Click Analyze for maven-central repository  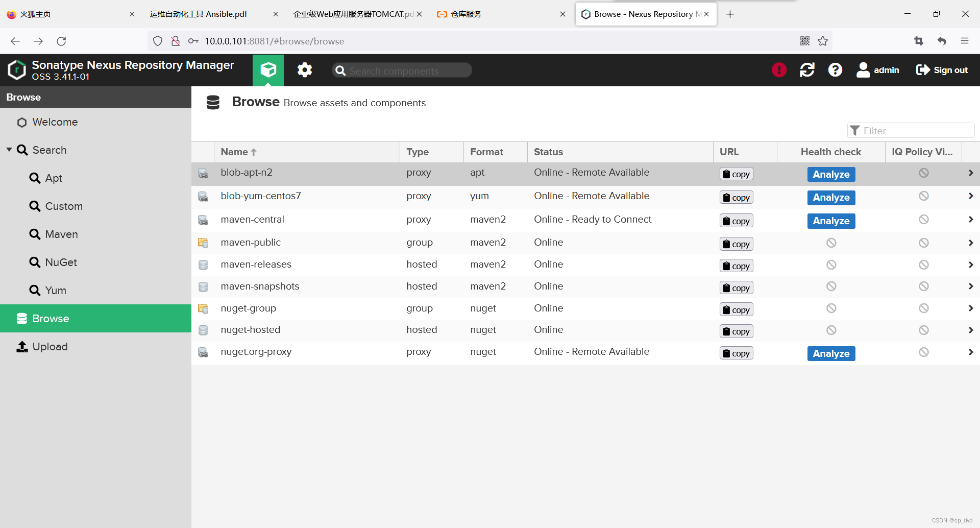830,221
